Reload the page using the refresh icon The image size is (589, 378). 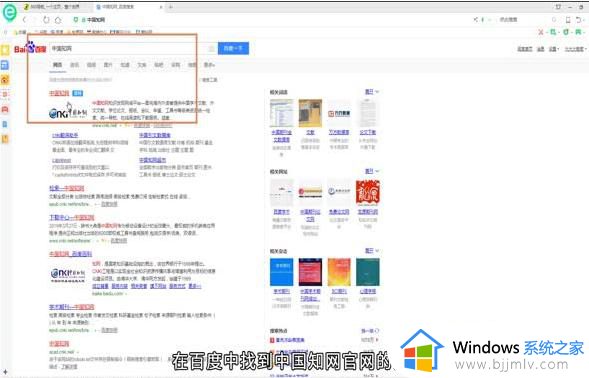(46, 20)
